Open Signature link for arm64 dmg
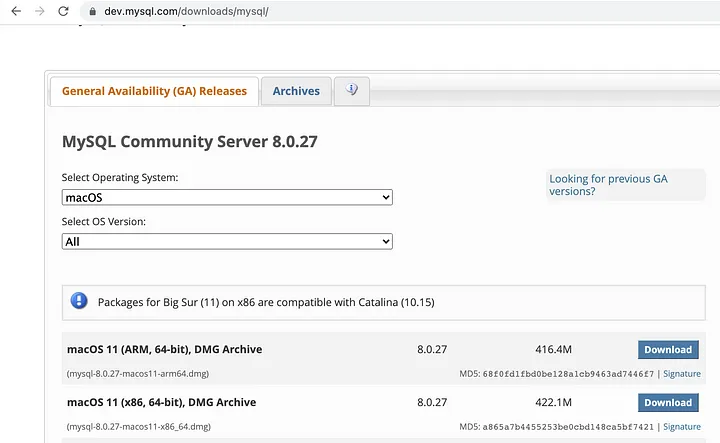720x443 pixels. point(682,374)
